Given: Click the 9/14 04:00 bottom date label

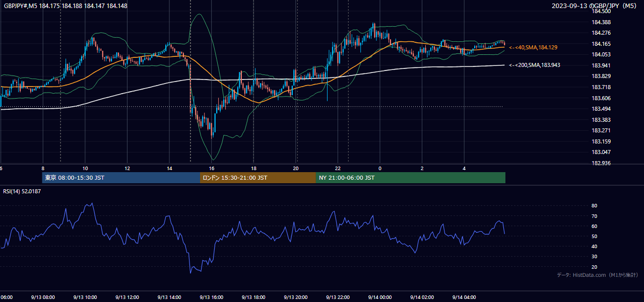Looking at the screenshot, I should tap(464, 297).
